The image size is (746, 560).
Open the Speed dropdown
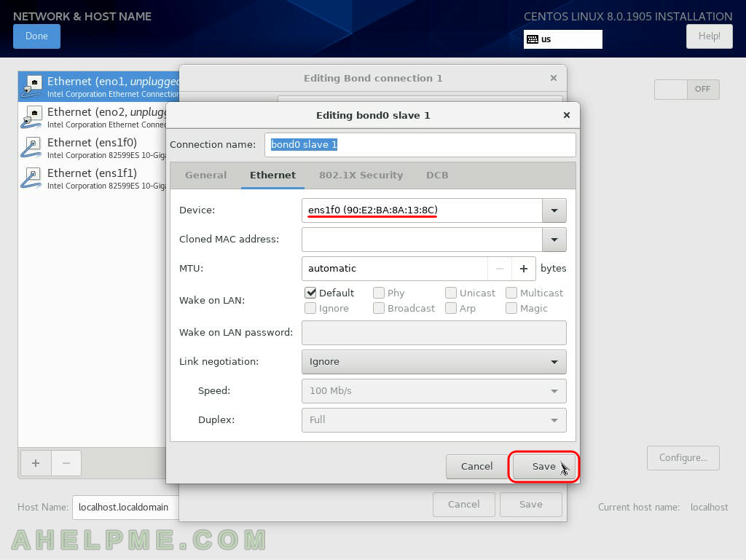point(434,391)
